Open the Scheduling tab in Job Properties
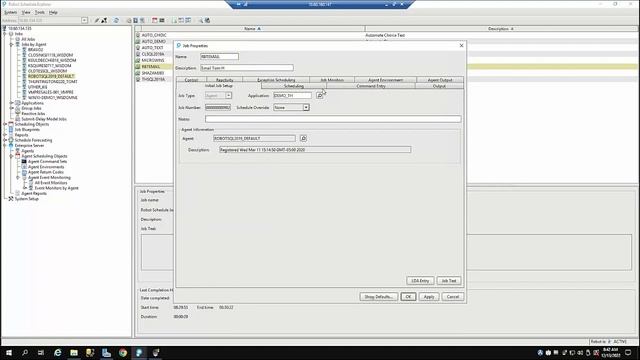The width and height of the screenshot is (640, 360). coord(293,86)
